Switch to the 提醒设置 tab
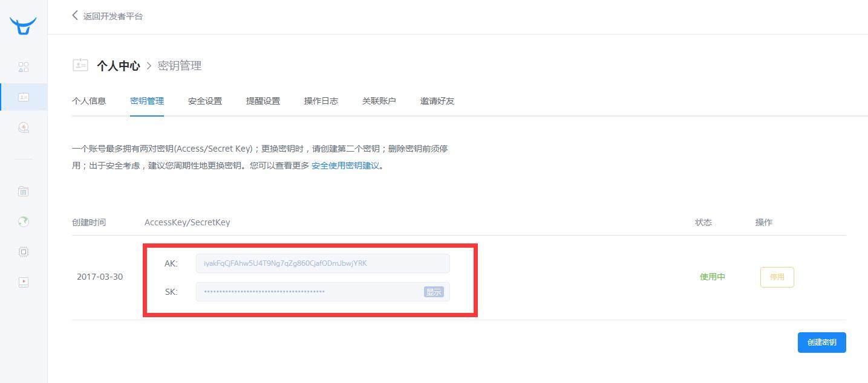 263,101
